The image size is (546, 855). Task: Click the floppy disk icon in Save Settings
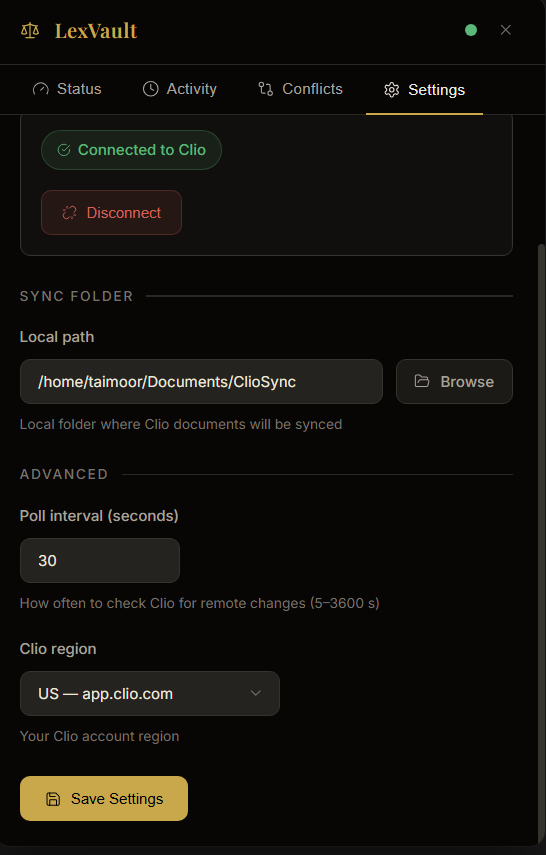click(53, 799)
